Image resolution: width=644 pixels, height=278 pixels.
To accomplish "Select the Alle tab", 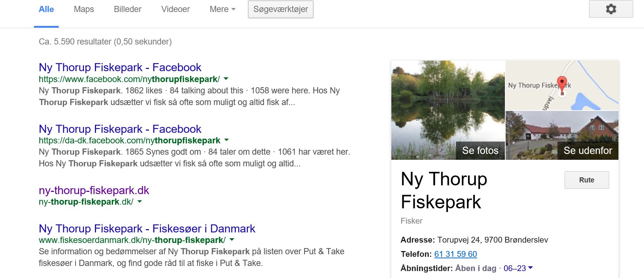I will [x=46, y=9].
